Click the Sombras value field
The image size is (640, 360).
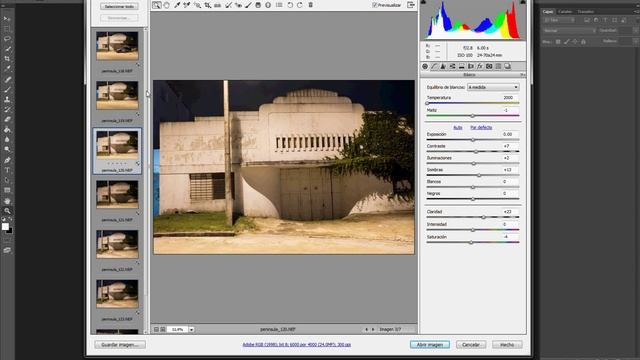tap(510, 170)
